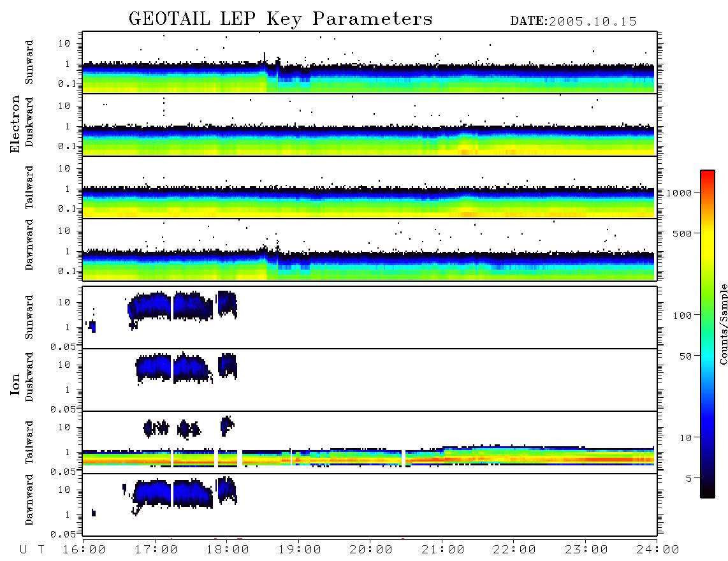Select the "Electron" group axis label
Image resolution: width=728 pixels, height=561 pixels.
(x=15, y=124)
